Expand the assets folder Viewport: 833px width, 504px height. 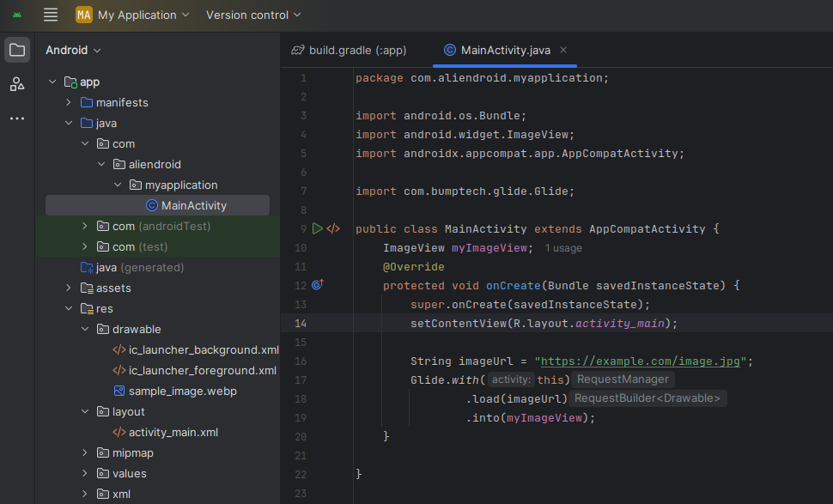tap(69, 288)
